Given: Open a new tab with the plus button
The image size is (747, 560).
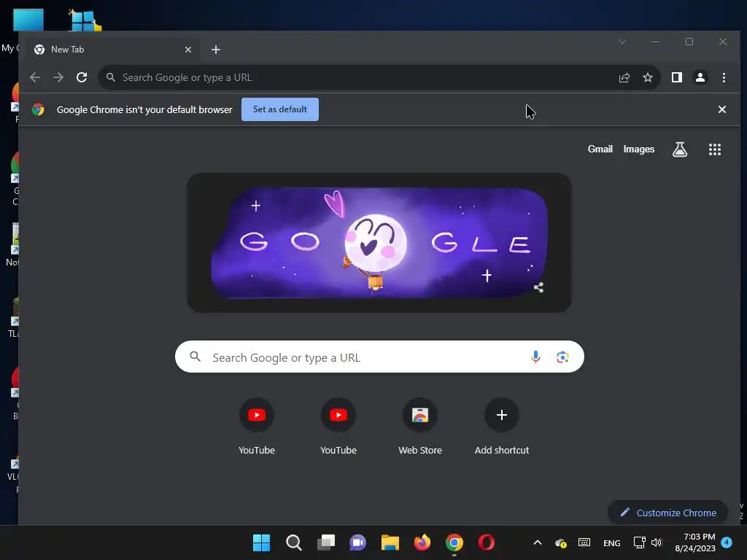Looking at the screenshot, I should click(216, 50).
